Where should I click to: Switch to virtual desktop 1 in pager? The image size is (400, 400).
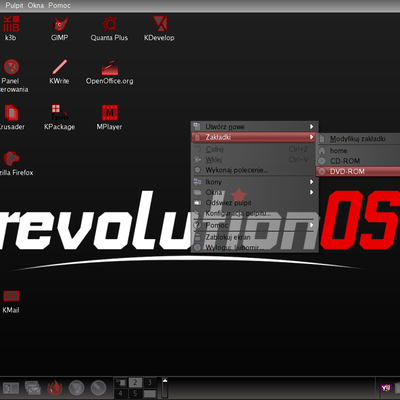tap(121, 382)
